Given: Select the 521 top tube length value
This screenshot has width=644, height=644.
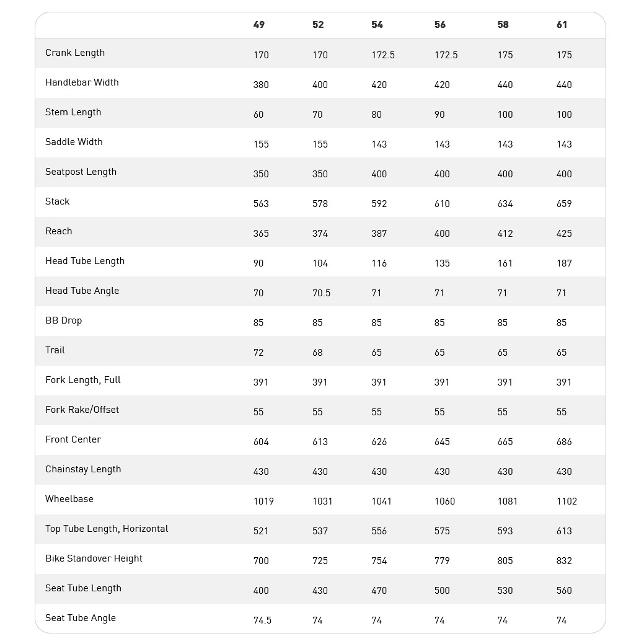Looking at the screenshot, I should pos(261,531).
